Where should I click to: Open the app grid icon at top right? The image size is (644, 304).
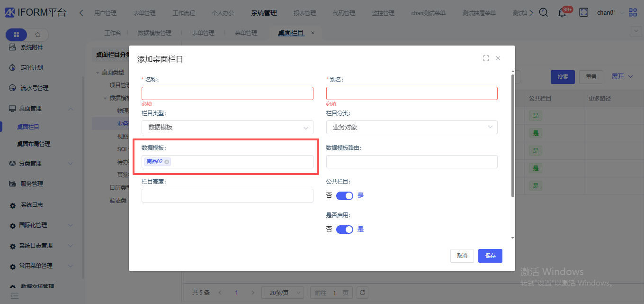pos(633,13)
